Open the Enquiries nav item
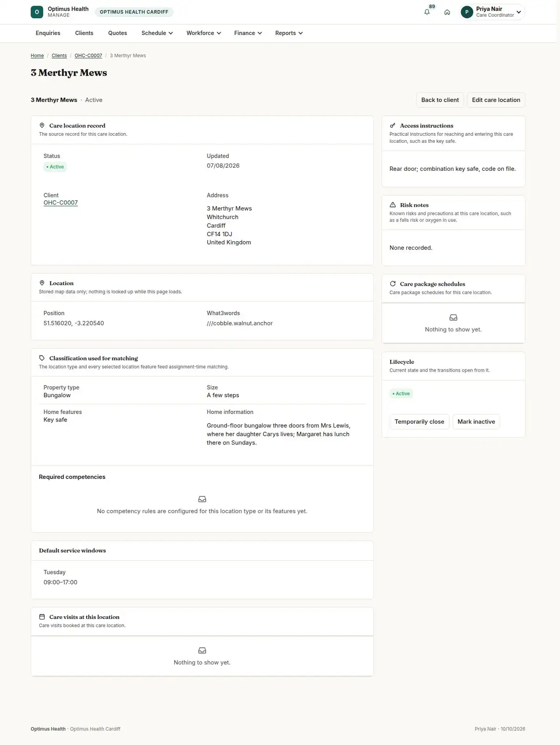The image size is (560, 745). point(48,33)
